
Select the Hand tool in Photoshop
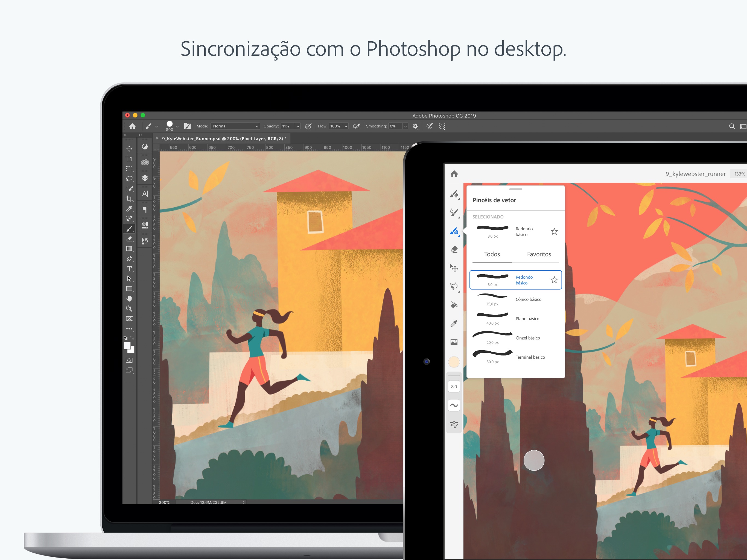pos(129,299)
